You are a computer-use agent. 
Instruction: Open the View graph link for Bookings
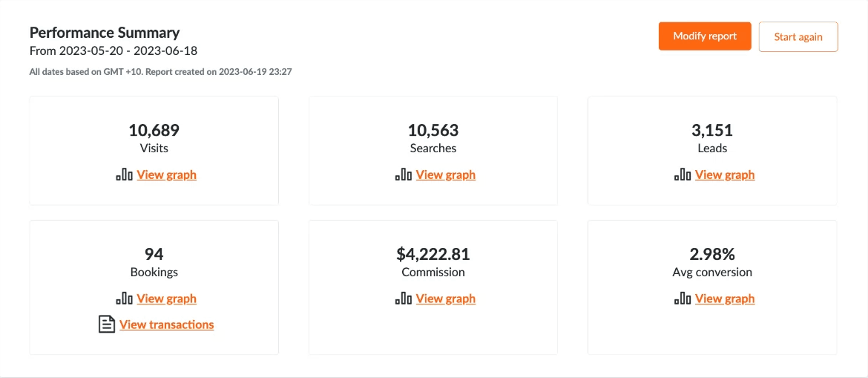coord(167,299)
